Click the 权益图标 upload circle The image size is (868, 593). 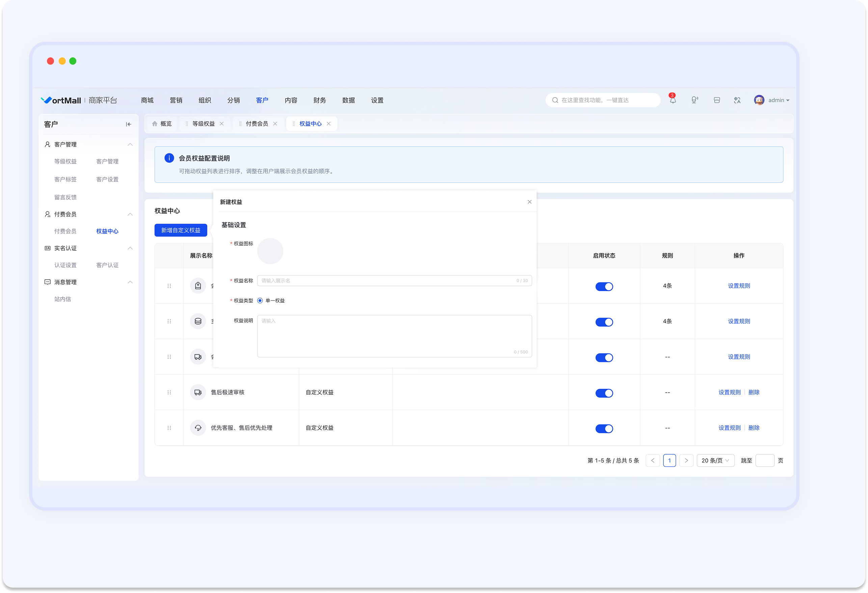tap(270, 251)
